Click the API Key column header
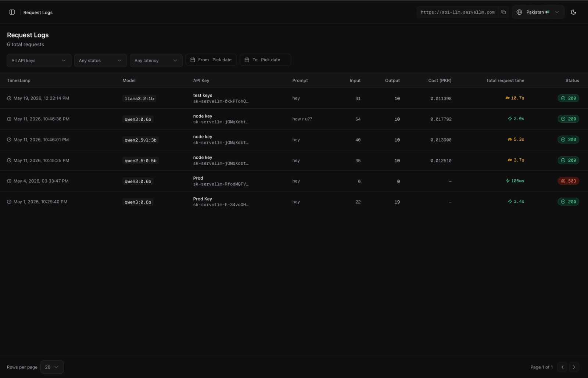The width and height of the screenshot is (588, 378). coord(201,80)
